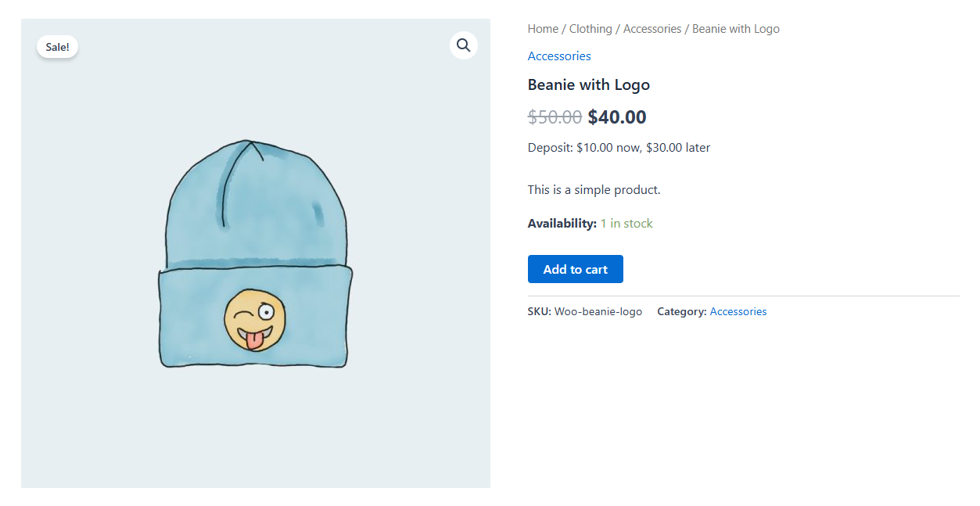Click the winking emoji logo on the beanie
Screen dimensions: 980x506
pyautogui.click(x=253, y=321)
